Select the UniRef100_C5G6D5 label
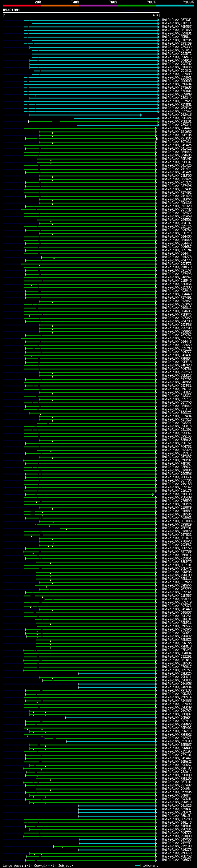Screen dimensions: 197x868 pos(177,81)
